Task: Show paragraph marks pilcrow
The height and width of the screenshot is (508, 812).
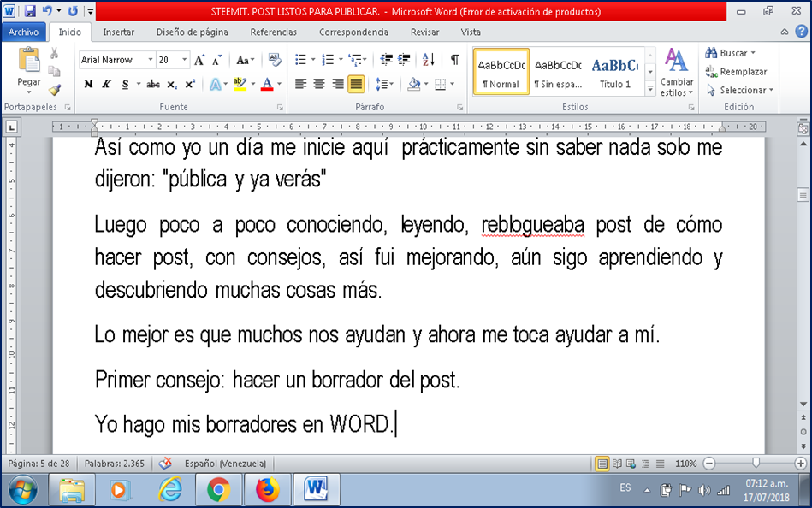Action: coord(454,60)
